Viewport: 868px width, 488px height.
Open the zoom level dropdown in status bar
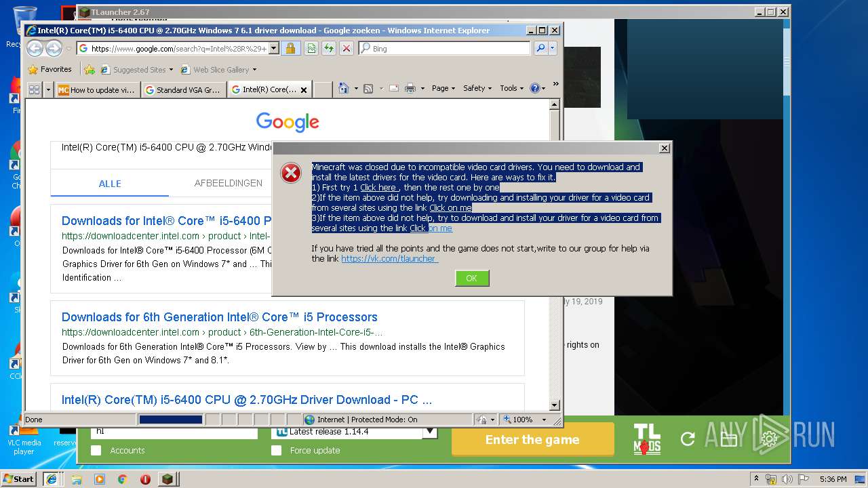544,420
